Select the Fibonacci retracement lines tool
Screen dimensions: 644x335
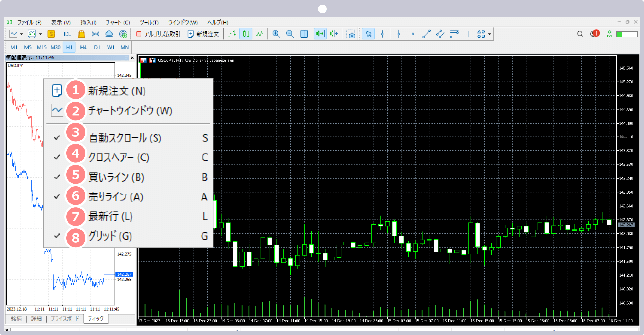click(454, 34)
